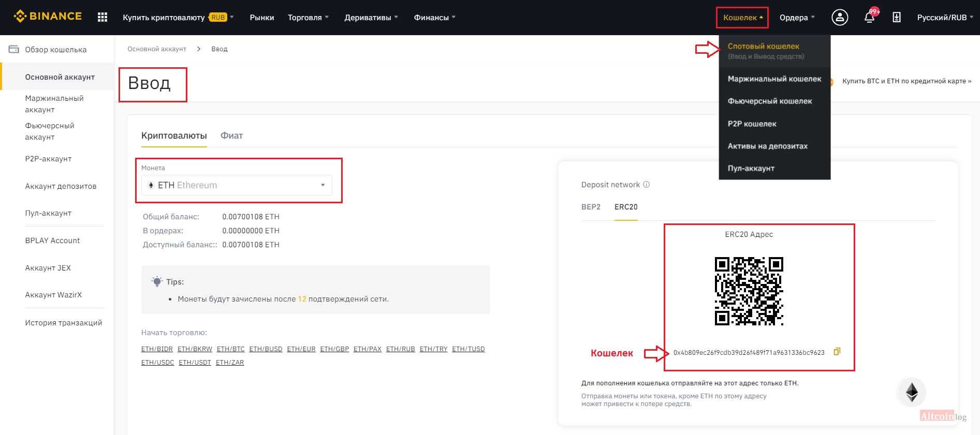
Task: Open the ETH/GBP trading pair
Action: click(334, 349)
